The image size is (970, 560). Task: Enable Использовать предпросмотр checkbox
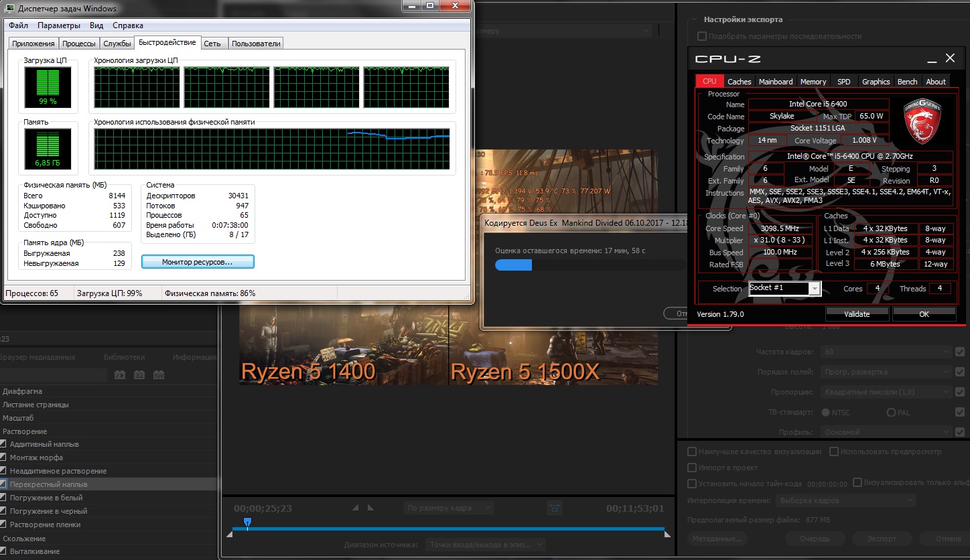click(x=834, y=451)
